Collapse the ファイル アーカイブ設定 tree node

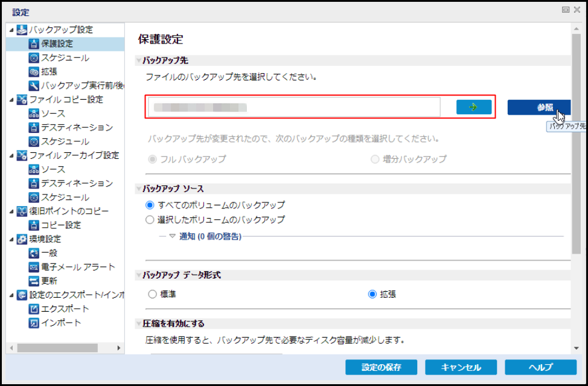click(x=12, y=155)
